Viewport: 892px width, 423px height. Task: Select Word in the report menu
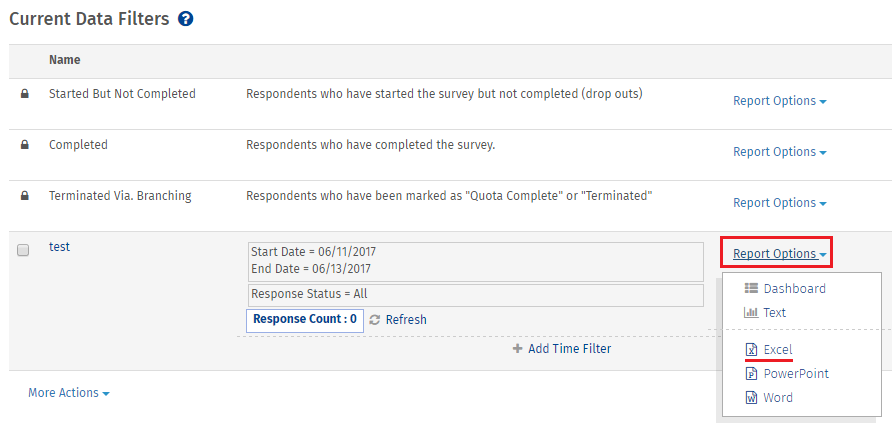(778, 397)
